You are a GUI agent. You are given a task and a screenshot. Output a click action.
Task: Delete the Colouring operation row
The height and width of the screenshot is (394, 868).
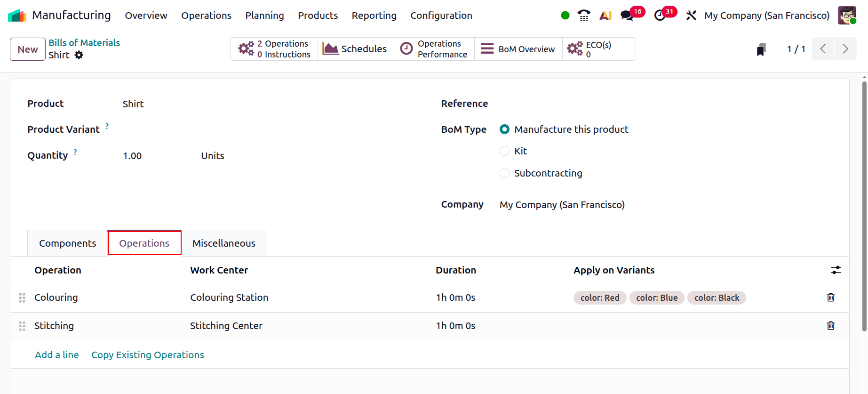(x=831, y=298)
